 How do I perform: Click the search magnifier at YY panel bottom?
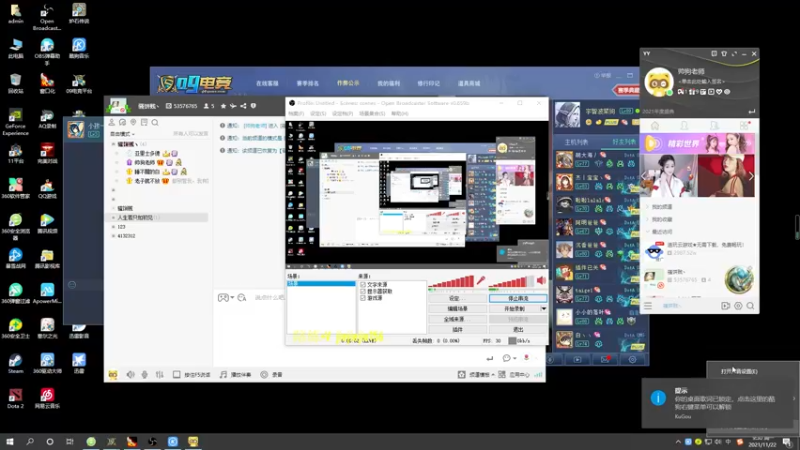750,306
